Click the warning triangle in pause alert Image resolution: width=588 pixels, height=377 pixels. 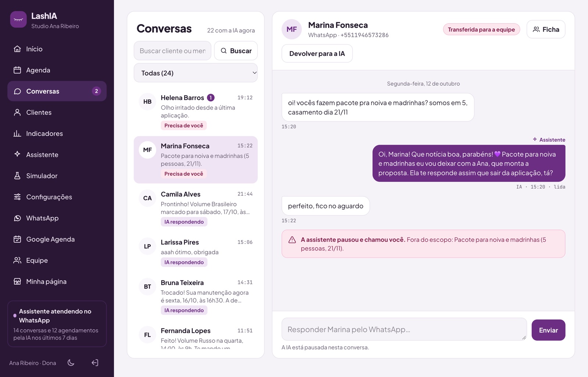click(292, 240)
